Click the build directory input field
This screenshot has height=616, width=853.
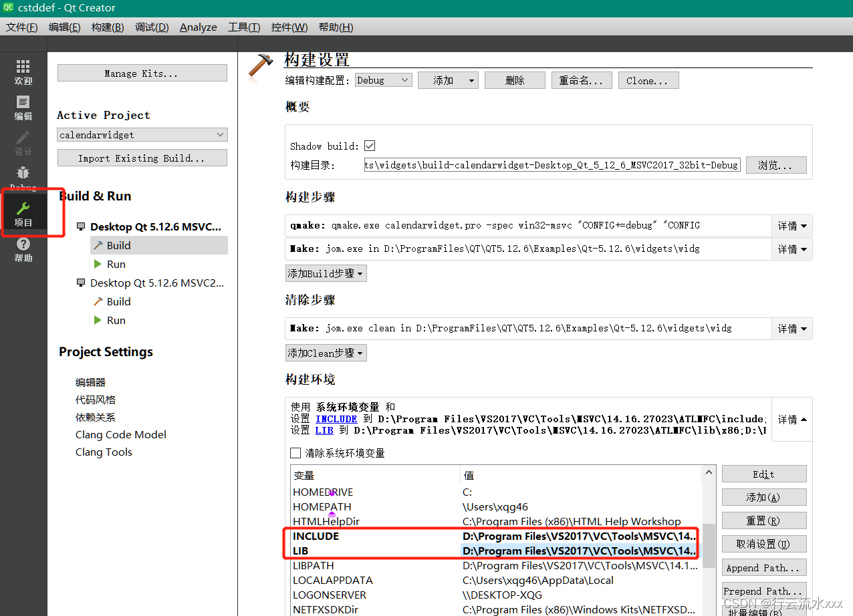(552, 165)
